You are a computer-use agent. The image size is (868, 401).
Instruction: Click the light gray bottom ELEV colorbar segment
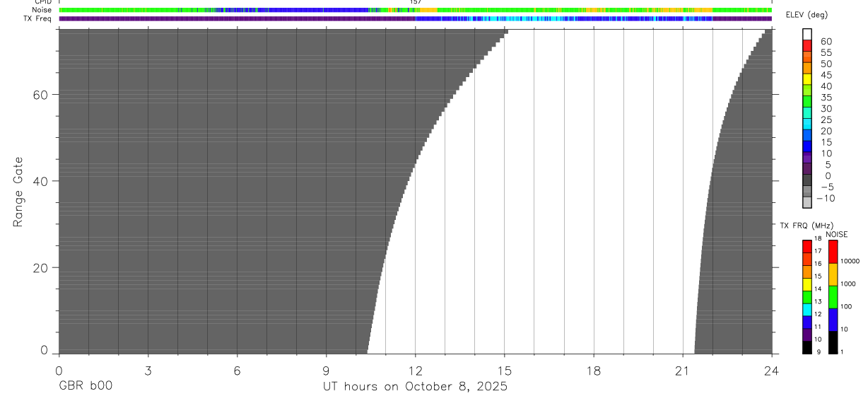pos(807,202)
